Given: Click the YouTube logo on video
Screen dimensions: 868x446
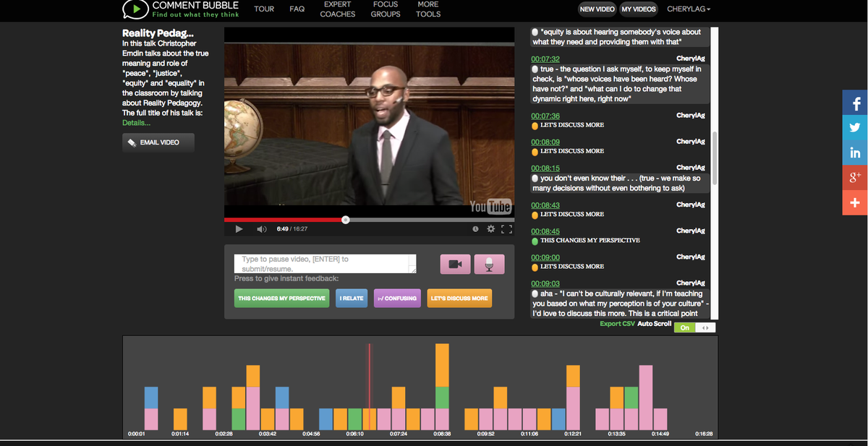Looking at the screenshot, I should coord(490,207).
